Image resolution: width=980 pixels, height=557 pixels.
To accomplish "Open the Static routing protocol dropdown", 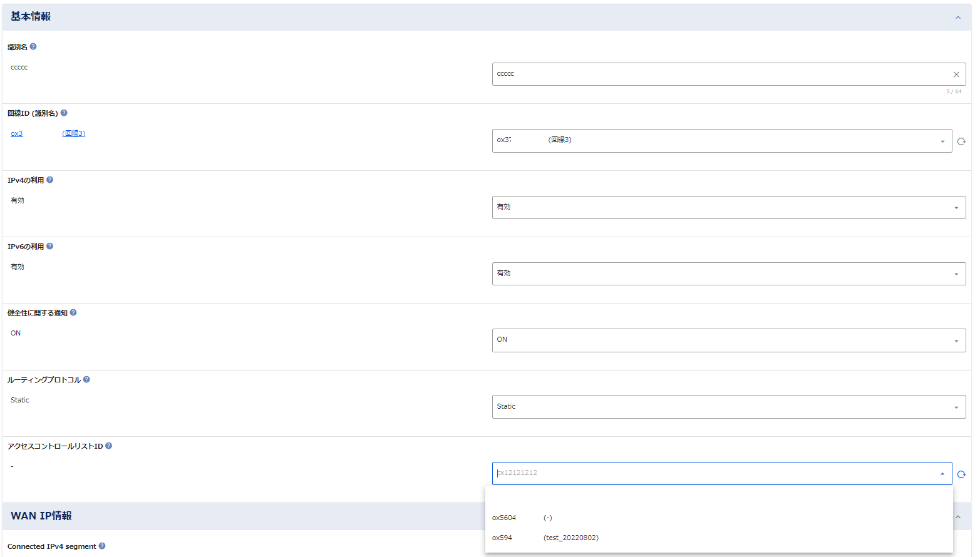I will coord(728,407).
